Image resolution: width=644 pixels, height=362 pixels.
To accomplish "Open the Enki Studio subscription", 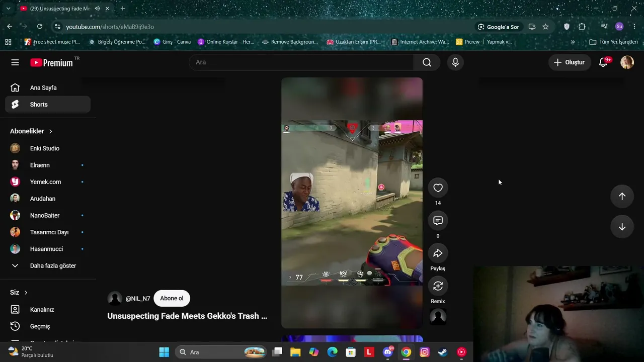I will (x=48, y=148).
